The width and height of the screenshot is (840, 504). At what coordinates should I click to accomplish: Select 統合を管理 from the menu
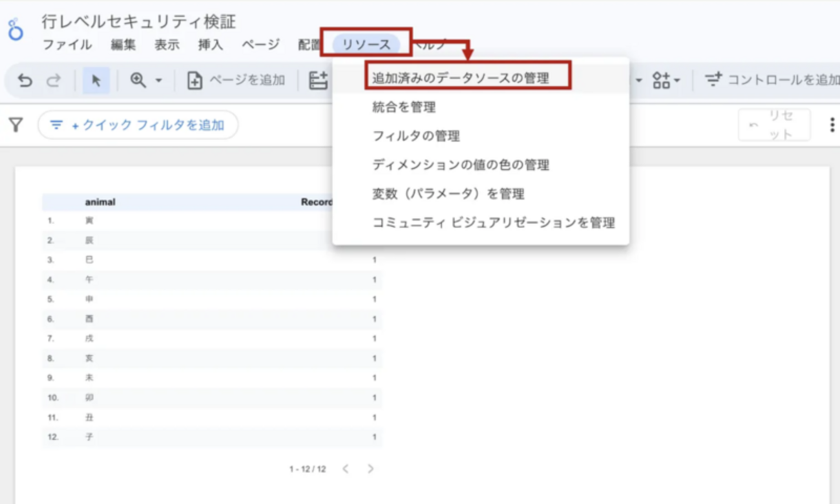[x=481, y=107]
